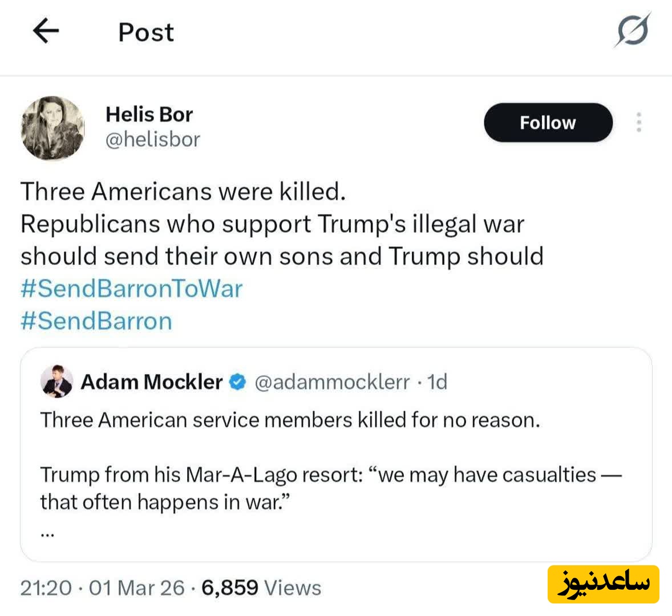Go back using the arrow icon
Viewport: 672px width, 616px height.
[46, 31]
